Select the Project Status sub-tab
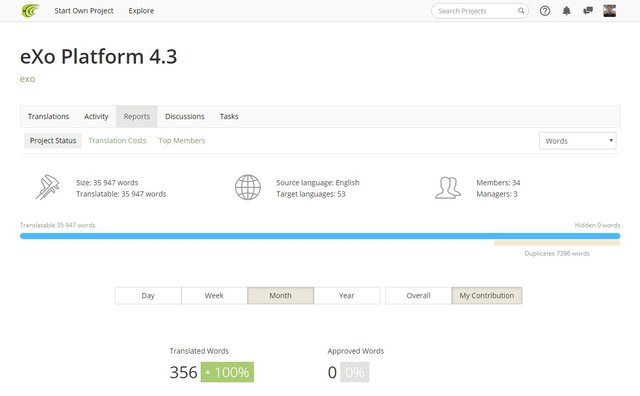The height and width of the screenshot is (396, 640). pos(53,140)
